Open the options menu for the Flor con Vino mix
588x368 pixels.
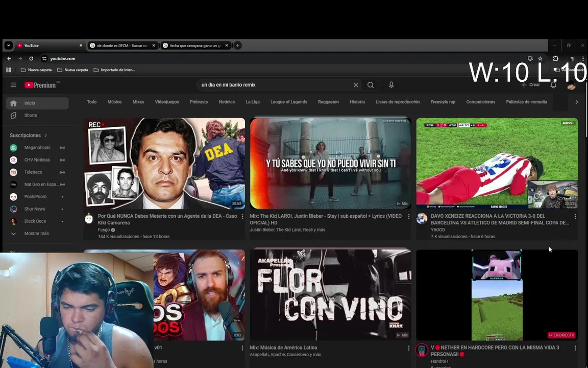click(x=409, y=348)
